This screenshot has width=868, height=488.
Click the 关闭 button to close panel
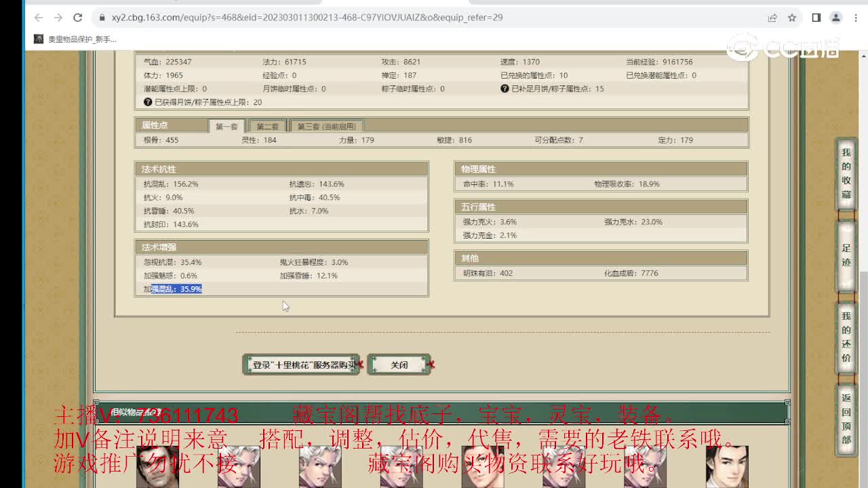click(x=399, y=365)
